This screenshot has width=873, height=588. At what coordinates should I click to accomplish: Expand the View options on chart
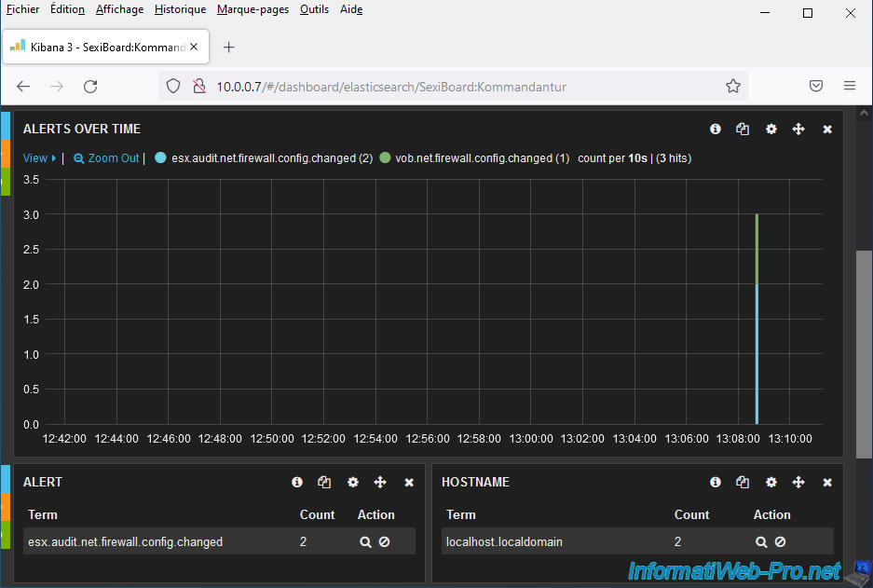tap(39, 158)
